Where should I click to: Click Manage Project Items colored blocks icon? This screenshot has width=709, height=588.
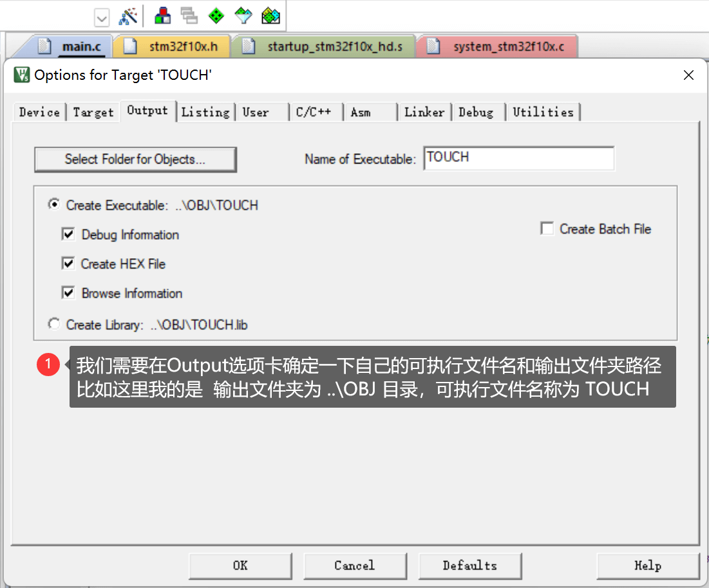coord(162,16)
